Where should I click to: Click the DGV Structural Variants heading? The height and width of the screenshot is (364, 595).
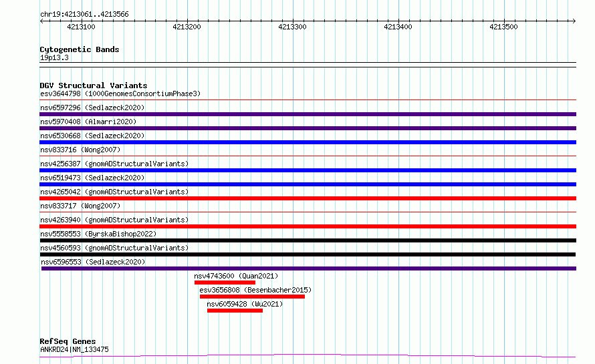coord(94,85)
